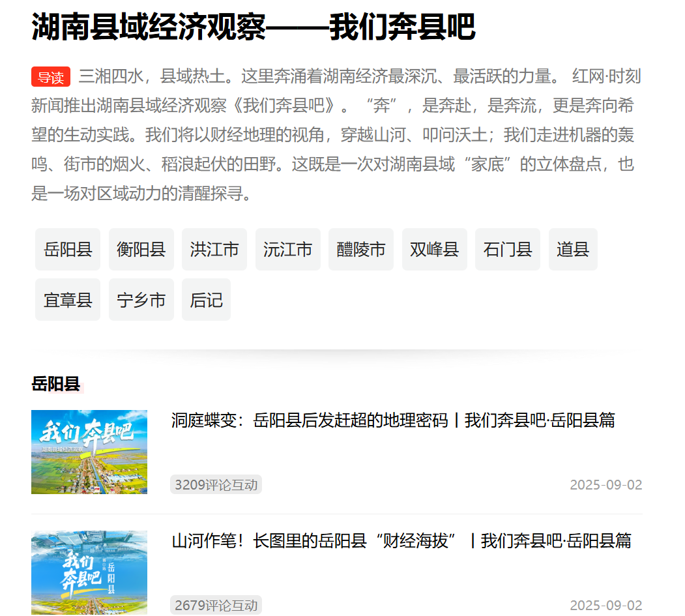Open article 山河作笔！长图里的岳阳县"财经海拔"
The image size is (685, 616).
pos(401,541)
